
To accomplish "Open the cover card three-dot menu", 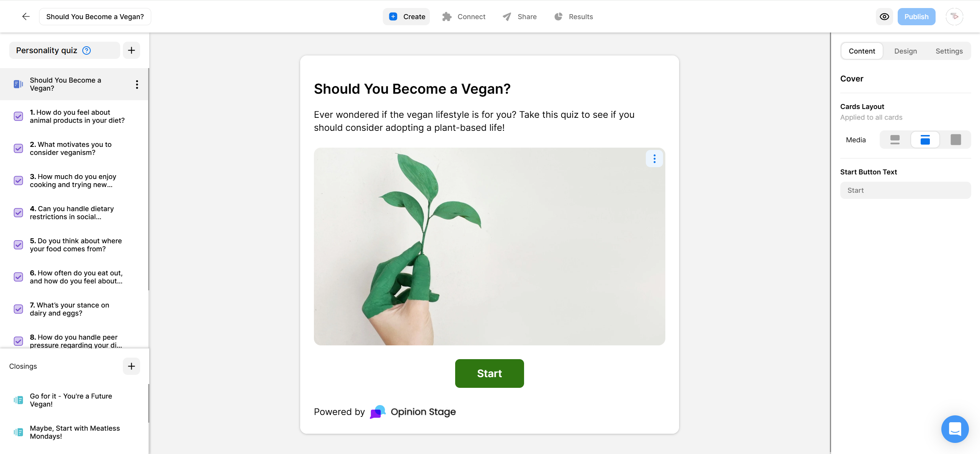I will point(137,84).
